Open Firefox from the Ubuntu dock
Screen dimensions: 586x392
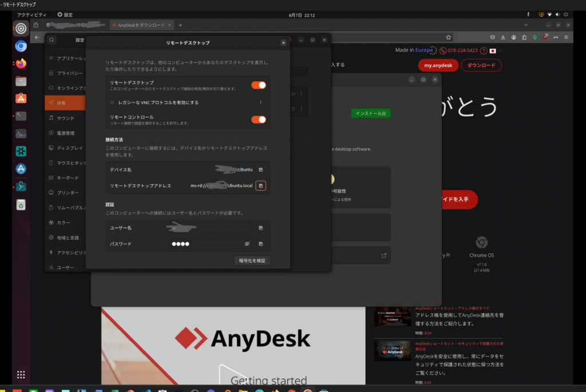tap(21, 64)
